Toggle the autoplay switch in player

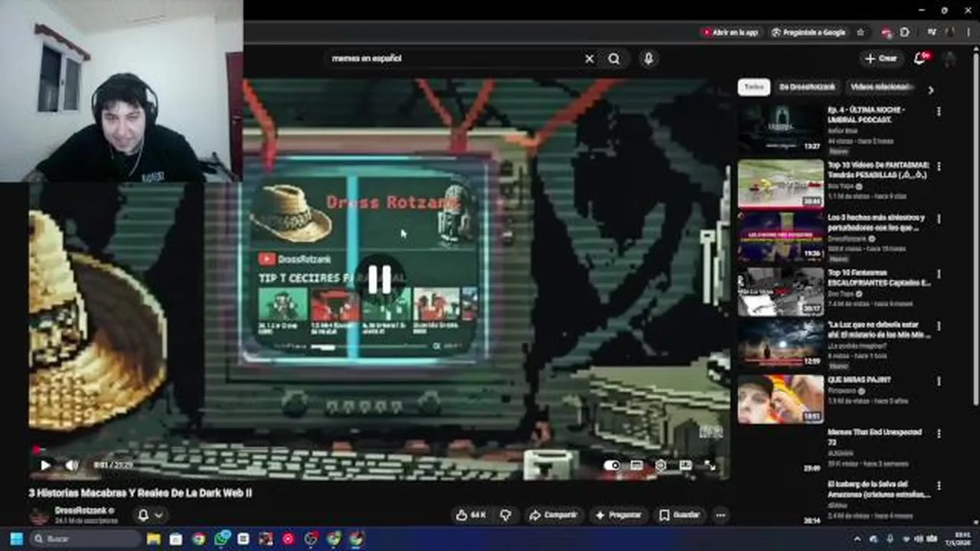tap(612, 465)
